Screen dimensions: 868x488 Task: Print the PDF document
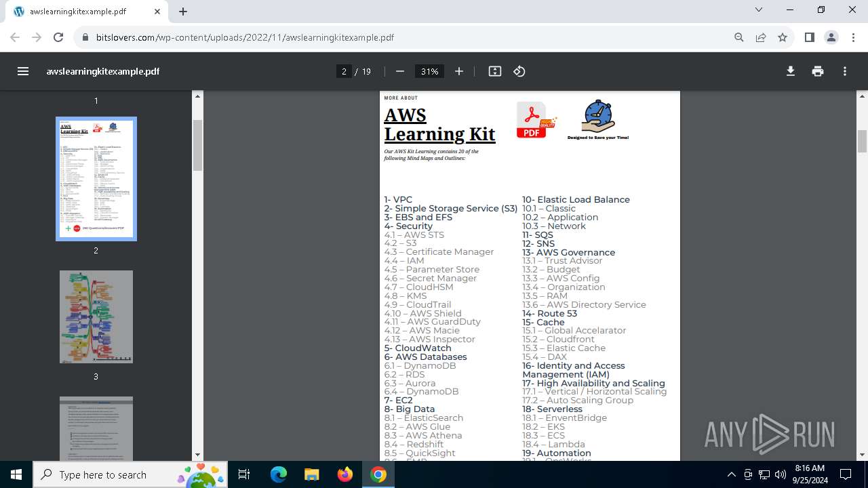click(818, 71)
